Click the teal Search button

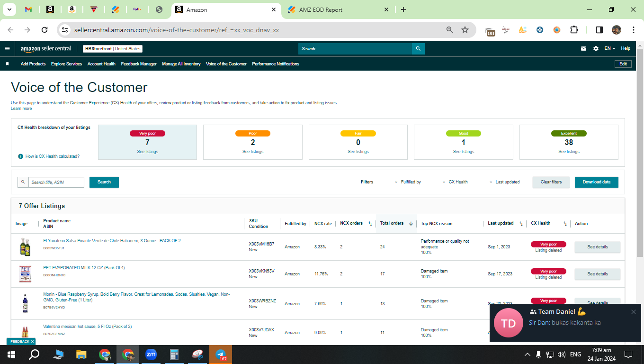click(104, 182)
